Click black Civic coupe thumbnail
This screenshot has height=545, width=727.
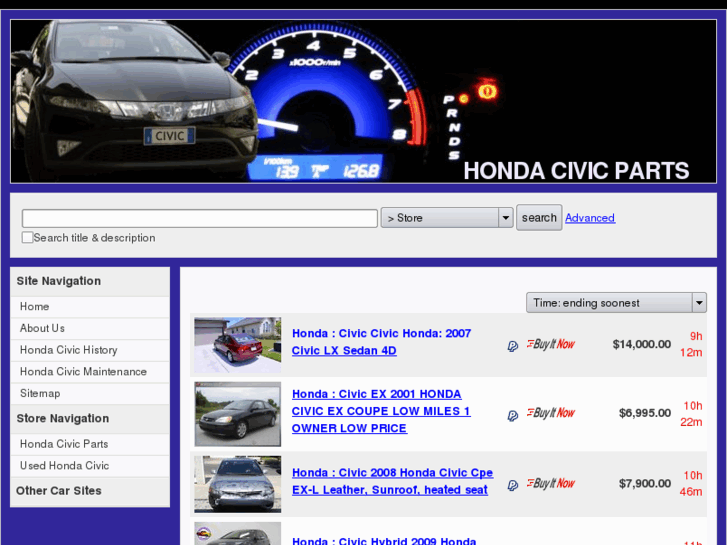[x=237, y=414]
